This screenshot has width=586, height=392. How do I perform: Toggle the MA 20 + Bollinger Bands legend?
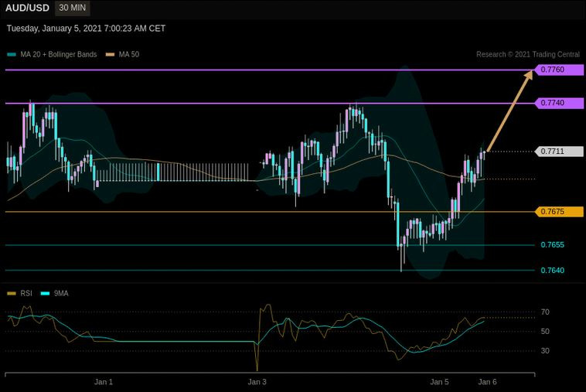click(x=52, y=55)
